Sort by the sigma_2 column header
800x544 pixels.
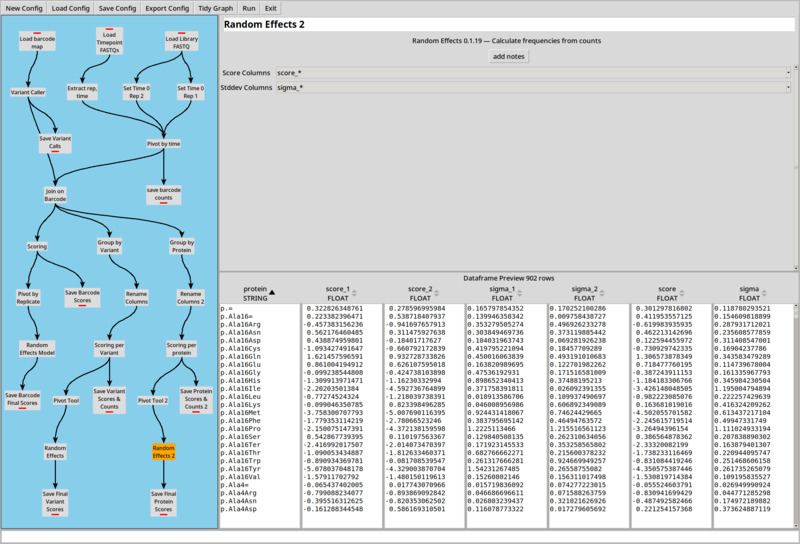click(x=588, y=293)
